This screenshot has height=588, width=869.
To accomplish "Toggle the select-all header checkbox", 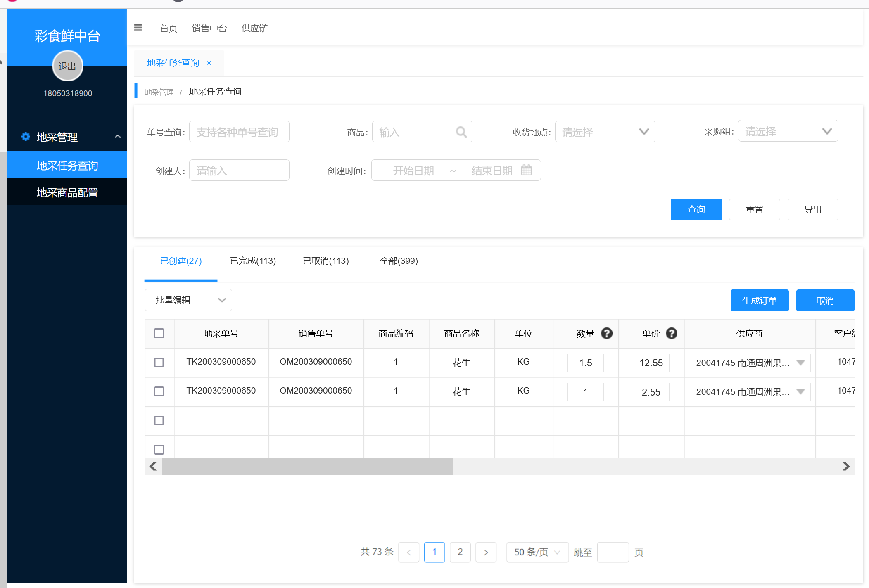I will coord(159,333).
